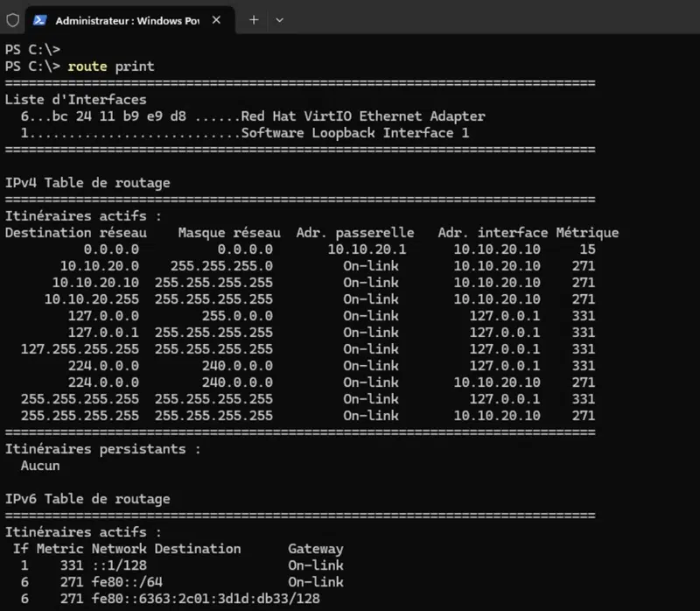Click the Red Hat VirtIO Ethernet Adapter entry
This screenshot has width=700, height=611.
362,116
